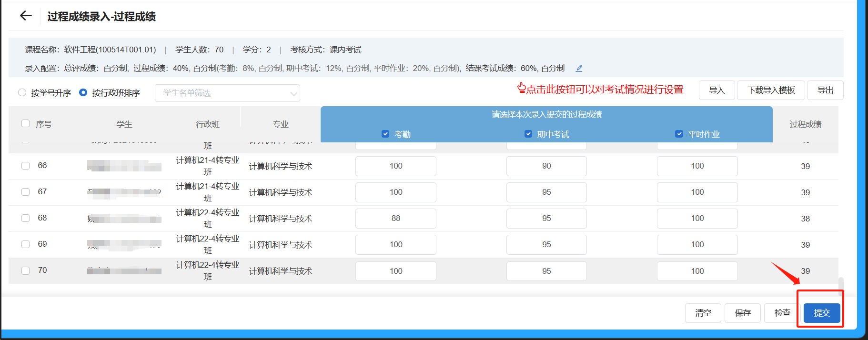Select 按学号升序 radio option

(x=22, y=92)
